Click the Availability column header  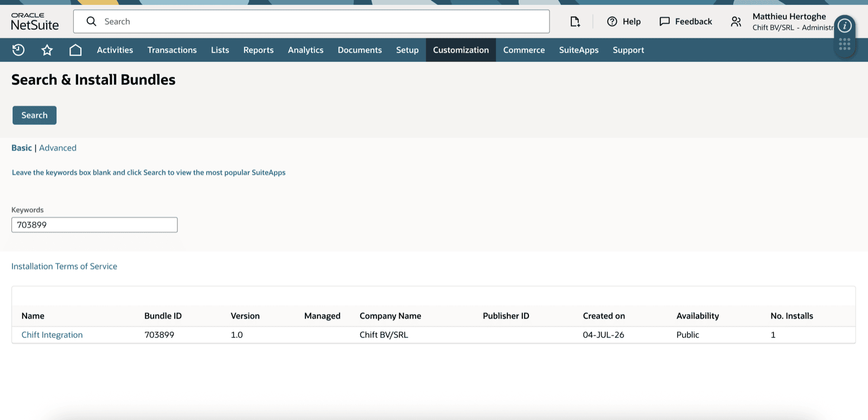coord(698,316)
